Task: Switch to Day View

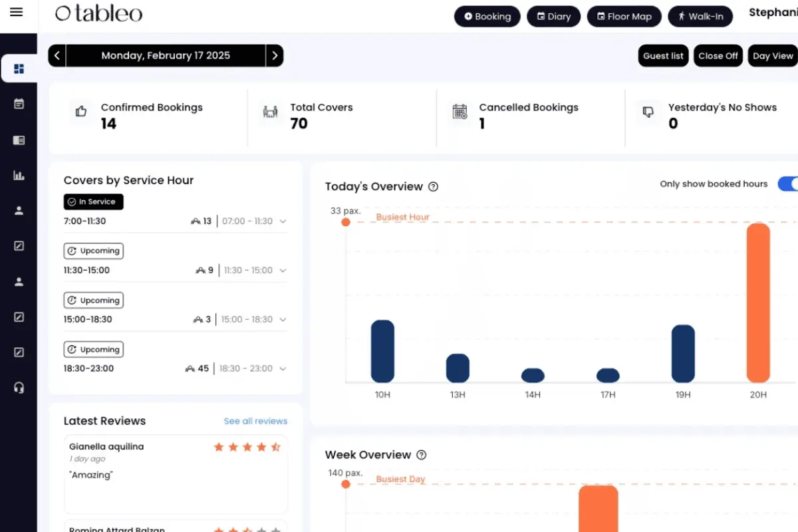Action: point(773,56)
